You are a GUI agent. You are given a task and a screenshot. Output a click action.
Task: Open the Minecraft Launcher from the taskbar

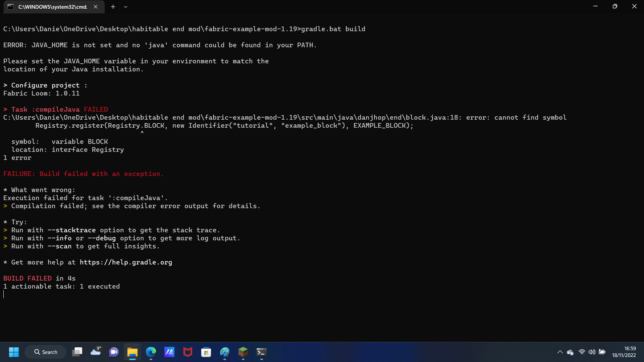click(x=243, y=352)
